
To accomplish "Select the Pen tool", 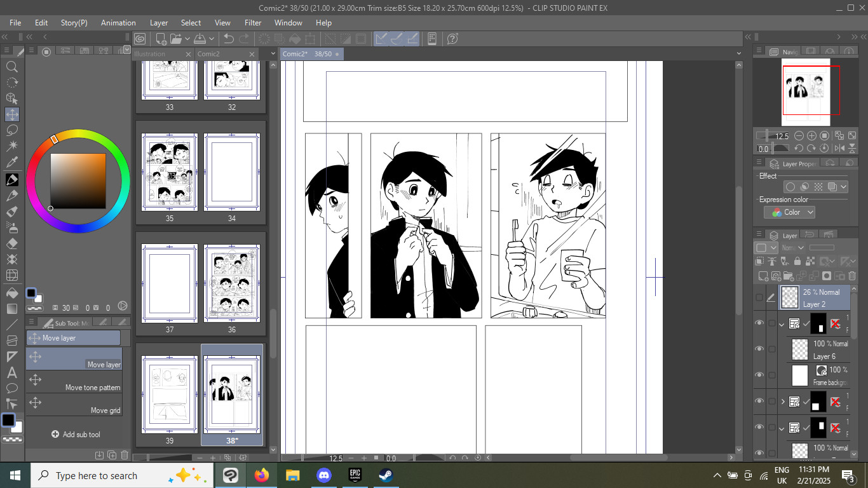I will point(11,179).
